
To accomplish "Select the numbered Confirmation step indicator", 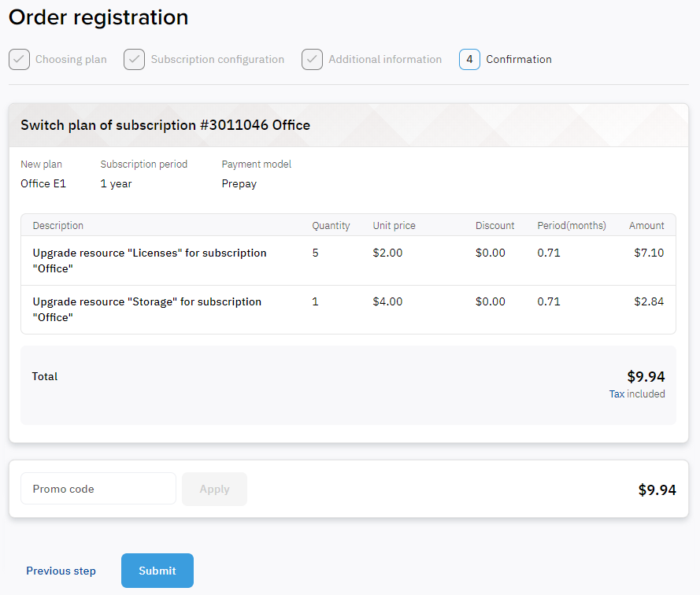I will pos(469,59).
